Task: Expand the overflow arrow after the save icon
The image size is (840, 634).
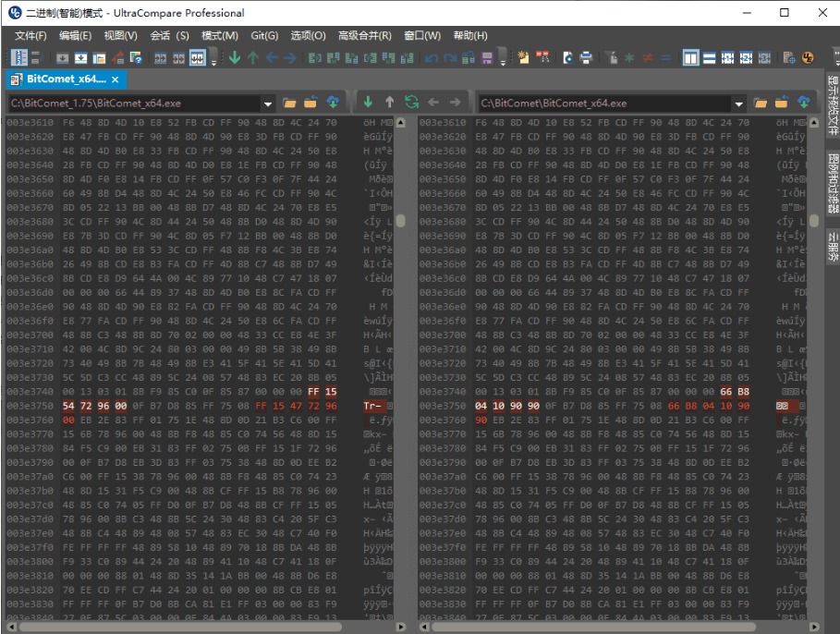Action: [503, 62]
